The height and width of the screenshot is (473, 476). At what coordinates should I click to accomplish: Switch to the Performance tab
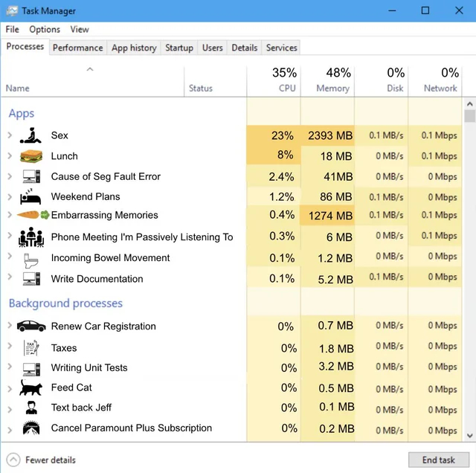(x=77, y=48)
